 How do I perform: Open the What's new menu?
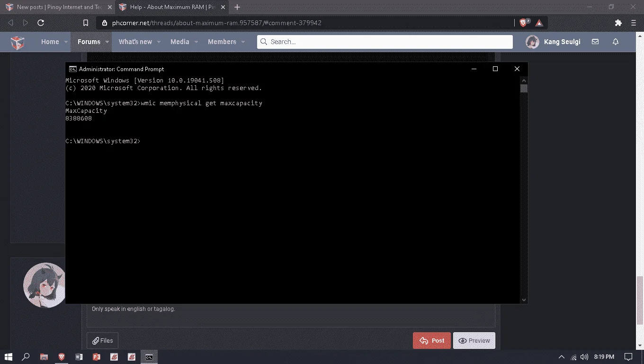pos(135,42)
